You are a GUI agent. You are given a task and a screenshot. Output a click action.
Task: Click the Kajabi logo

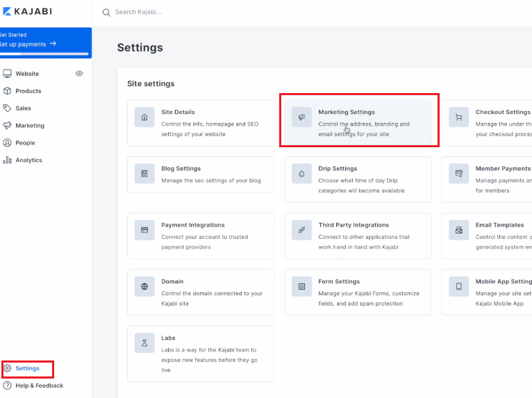click(x=27, y=12)
